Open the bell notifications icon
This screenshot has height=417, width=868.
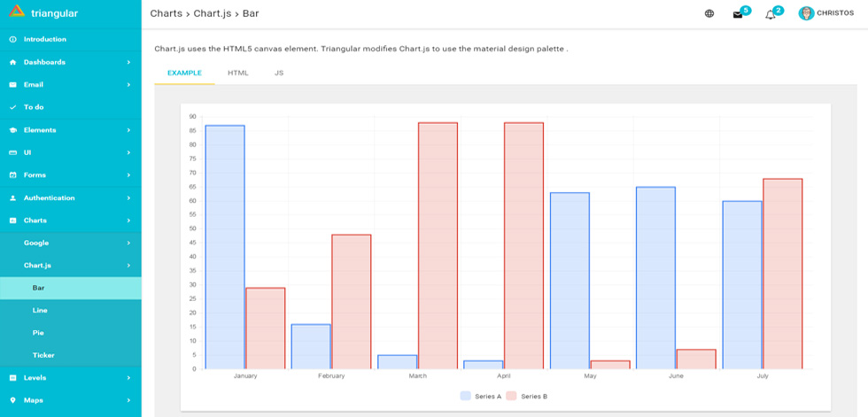click(x=770, y=15)
